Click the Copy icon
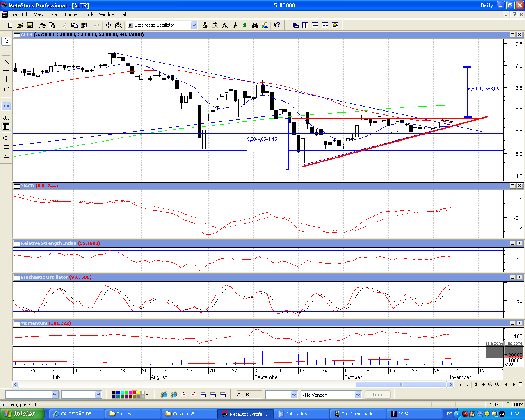 [x=74, y=25]
